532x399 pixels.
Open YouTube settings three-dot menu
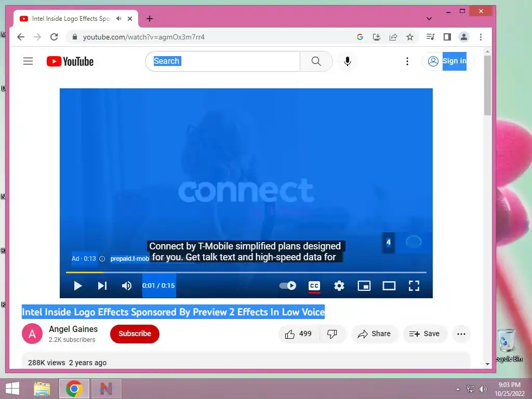(407, 61)
